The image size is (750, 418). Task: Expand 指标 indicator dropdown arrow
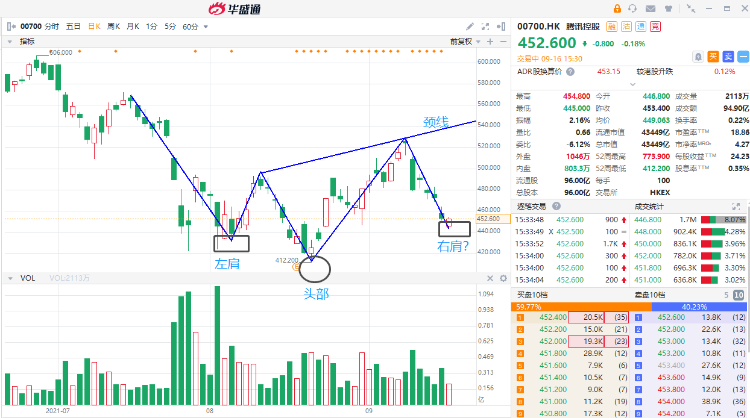click(x=10, y=42)
